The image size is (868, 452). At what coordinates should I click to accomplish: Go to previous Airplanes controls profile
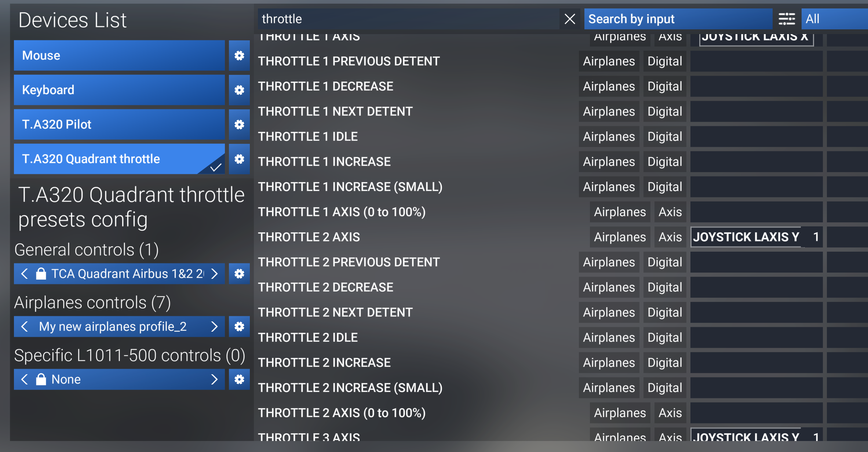coord(25,327)
